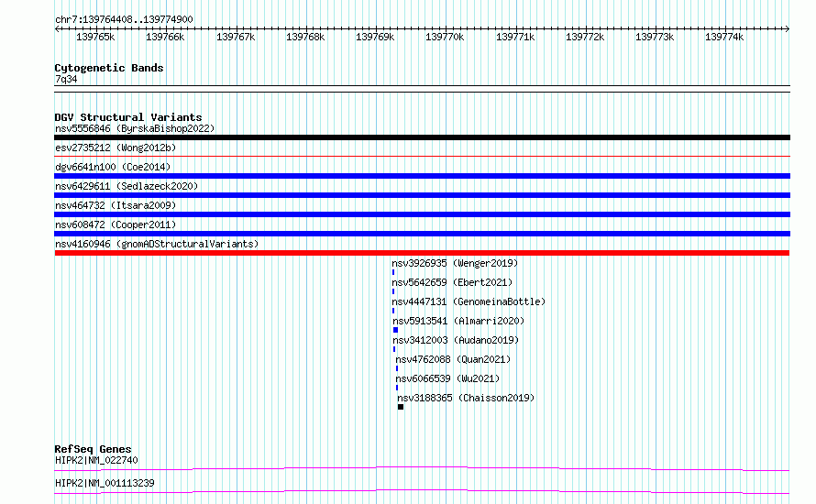Viewport: 816px width, 504px height.
Task: Click the magenta HIPK2|NM_001113239 gene line
Action: (x=422, y=491)
